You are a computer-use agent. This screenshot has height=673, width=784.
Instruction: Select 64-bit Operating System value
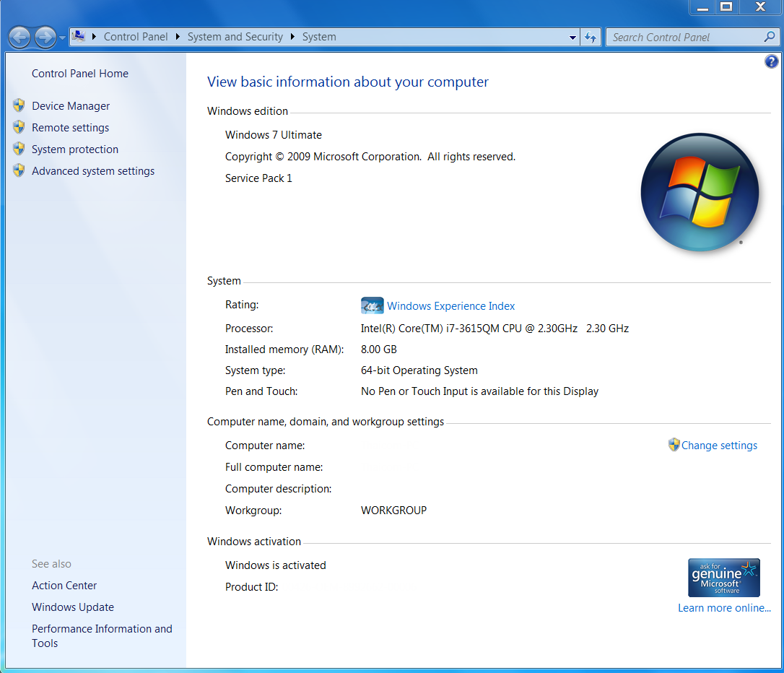(419, 370)
